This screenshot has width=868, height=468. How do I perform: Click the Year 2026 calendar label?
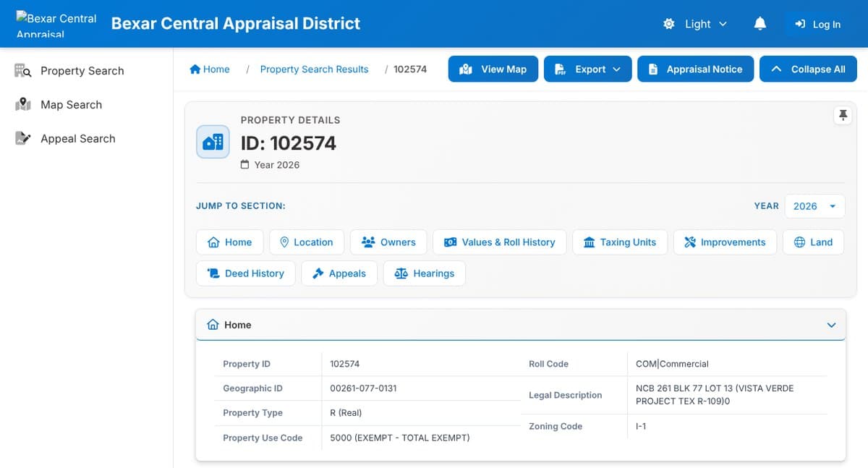tap(270, 165)
